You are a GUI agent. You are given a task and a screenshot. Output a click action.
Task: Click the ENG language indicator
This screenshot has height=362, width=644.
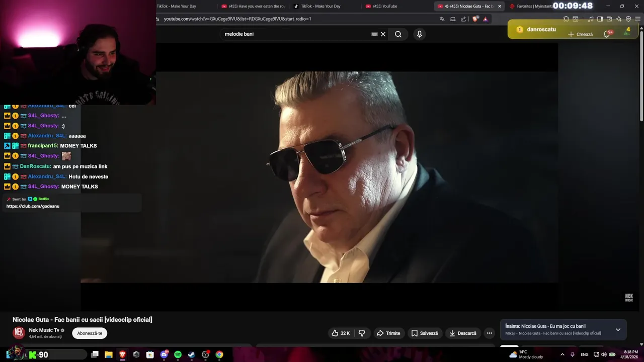[x=585, y=354]
